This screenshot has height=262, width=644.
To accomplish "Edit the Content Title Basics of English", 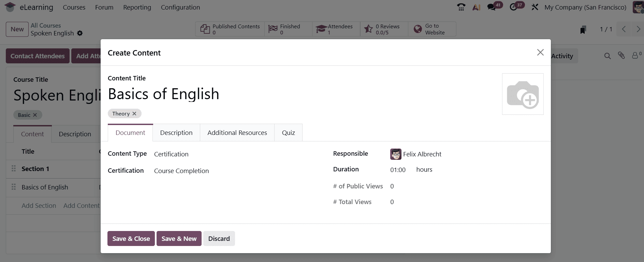I will [x=163, y=94].
